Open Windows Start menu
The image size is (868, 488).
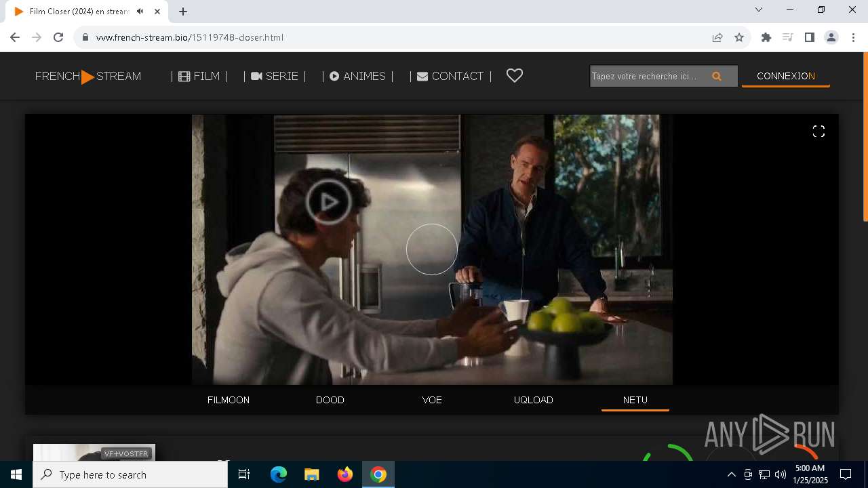click(16, 474)
